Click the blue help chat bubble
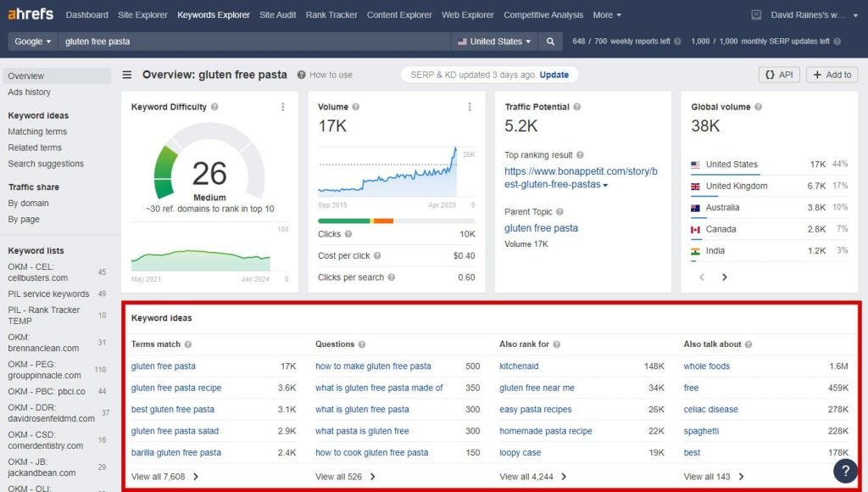 845,471
